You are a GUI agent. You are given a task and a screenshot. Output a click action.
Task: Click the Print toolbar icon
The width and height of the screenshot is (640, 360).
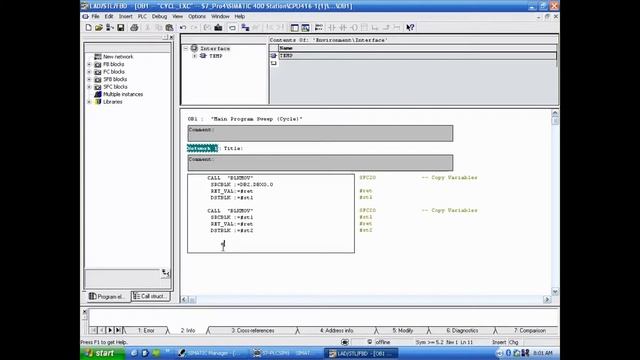coord(134,27)
